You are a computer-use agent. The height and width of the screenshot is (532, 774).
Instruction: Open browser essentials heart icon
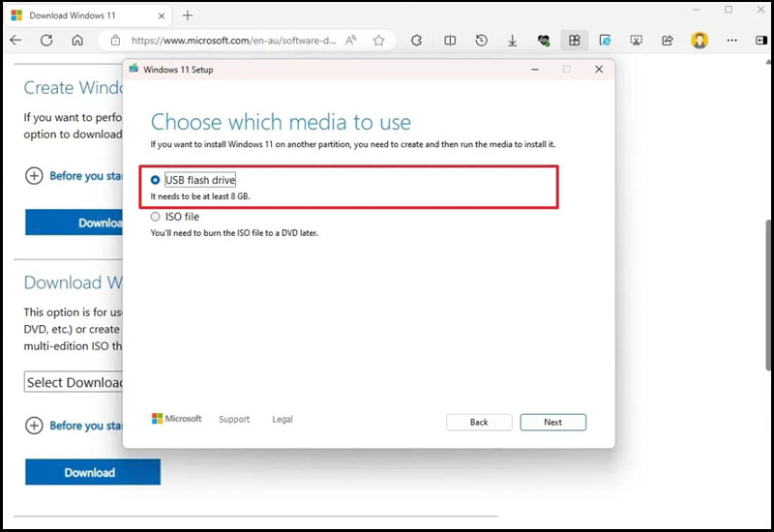[x=544, y=41]
